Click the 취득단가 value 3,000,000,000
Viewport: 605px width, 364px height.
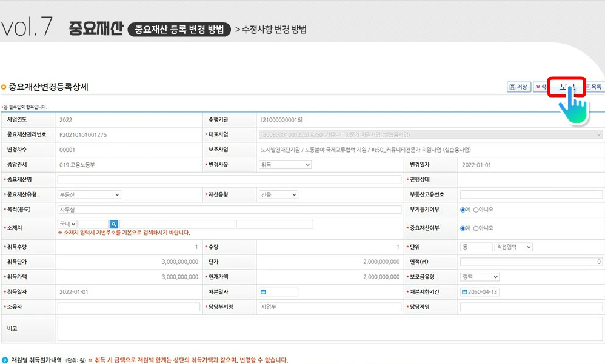(180, 262)
